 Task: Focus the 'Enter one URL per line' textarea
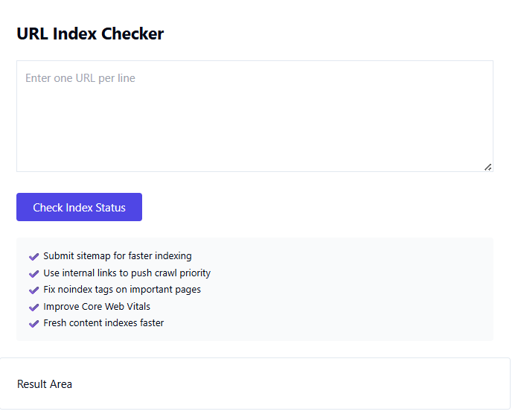(x=255, y=116)
